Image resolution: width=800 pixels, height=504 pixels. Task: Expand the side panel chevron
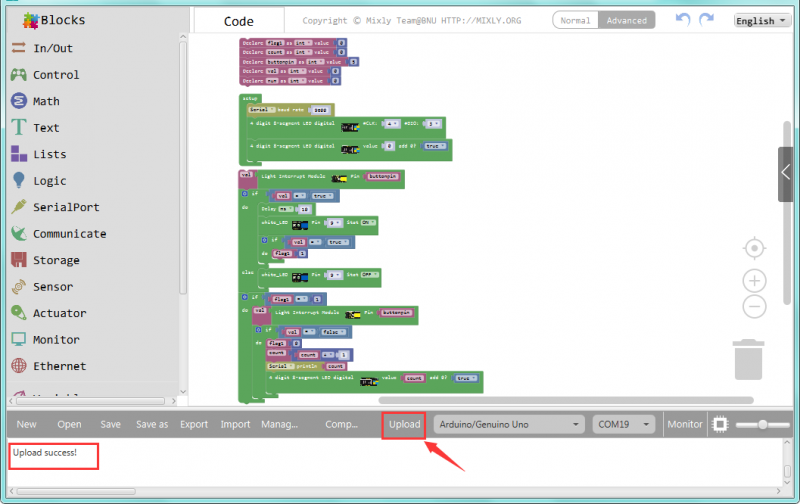click(x=787, y=174)
